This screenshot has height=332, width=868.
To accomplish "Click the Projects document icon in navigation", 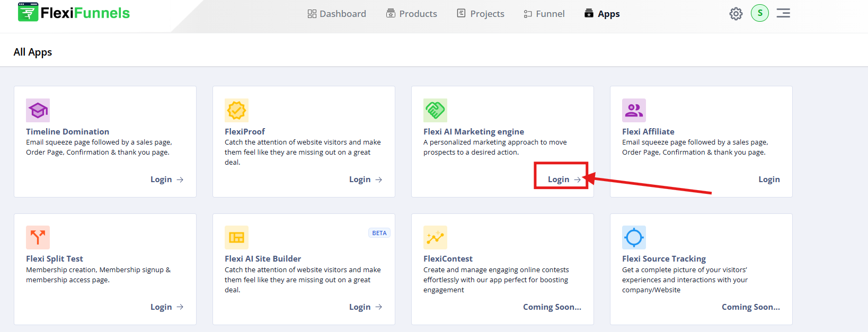I will [x=461, y=13].
